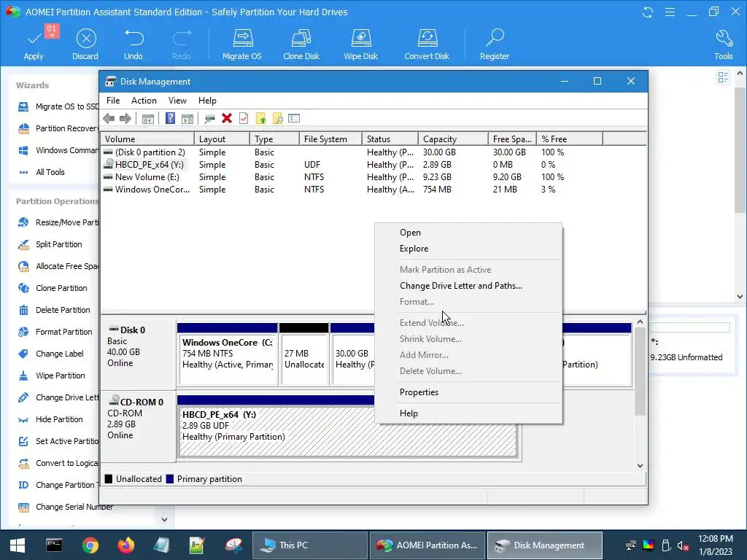Open Convert Disk tool
The width and height of the screenshot is (747, 560).
(x=427, y=44)
